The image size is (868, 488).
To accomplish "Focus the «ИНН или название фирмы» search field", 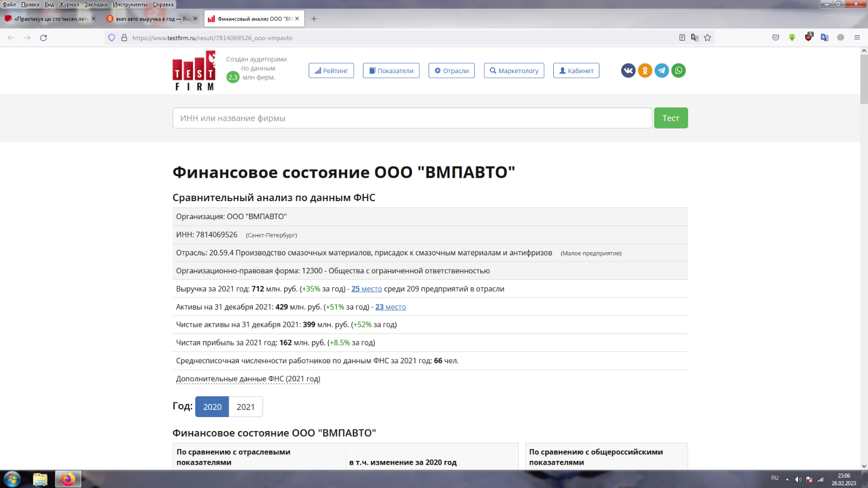I will click(412, 118).
